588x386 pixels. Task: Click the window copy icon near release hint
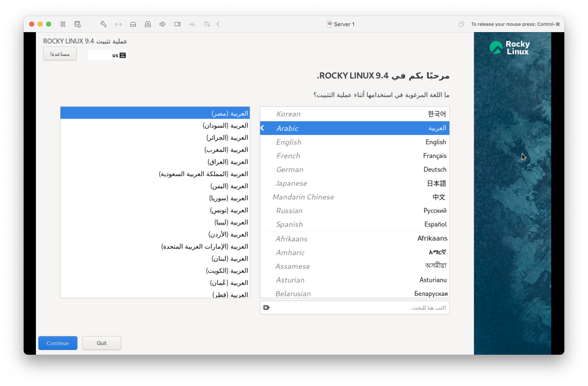point(461,24)
